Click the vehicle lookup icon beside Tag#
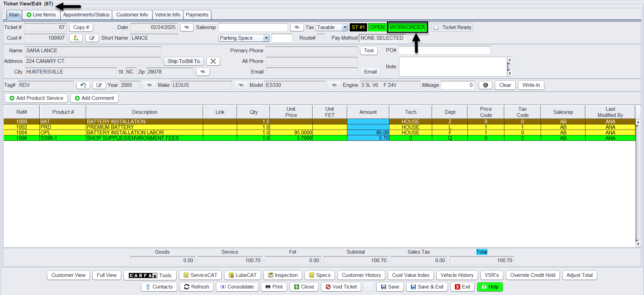Image resolution: width=644 pixels, height=295 pixels. [x=83, y=85]
